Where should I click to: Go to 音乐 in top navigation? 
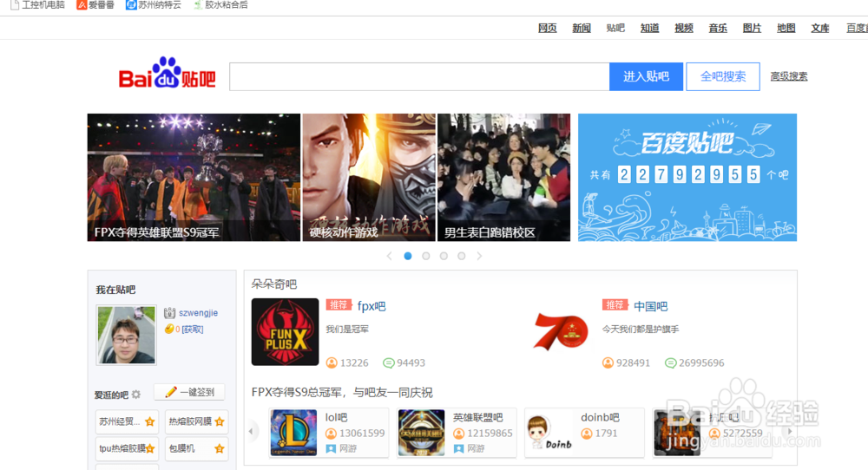point(718,29)
